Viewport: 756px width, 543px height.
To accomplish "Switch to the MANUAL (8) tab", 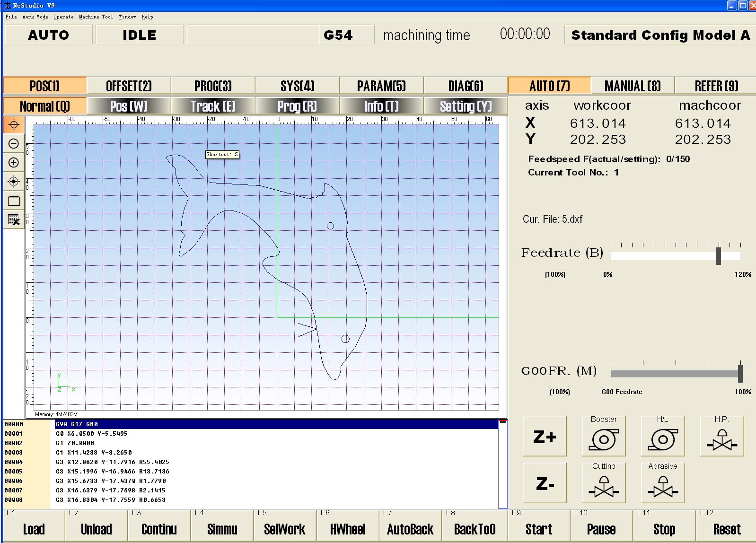I will pyautogui.click(x=632, y=86).
